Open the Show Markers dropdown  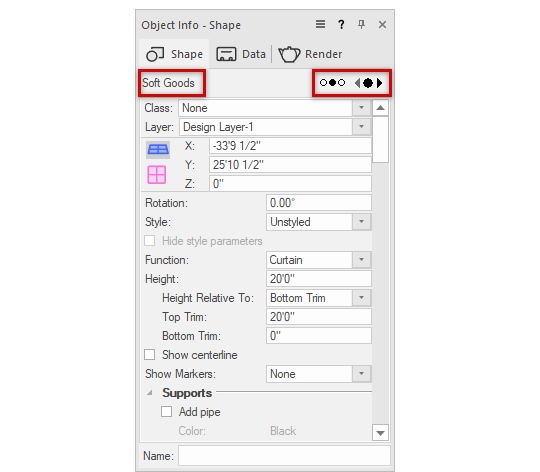pos(319,374)
